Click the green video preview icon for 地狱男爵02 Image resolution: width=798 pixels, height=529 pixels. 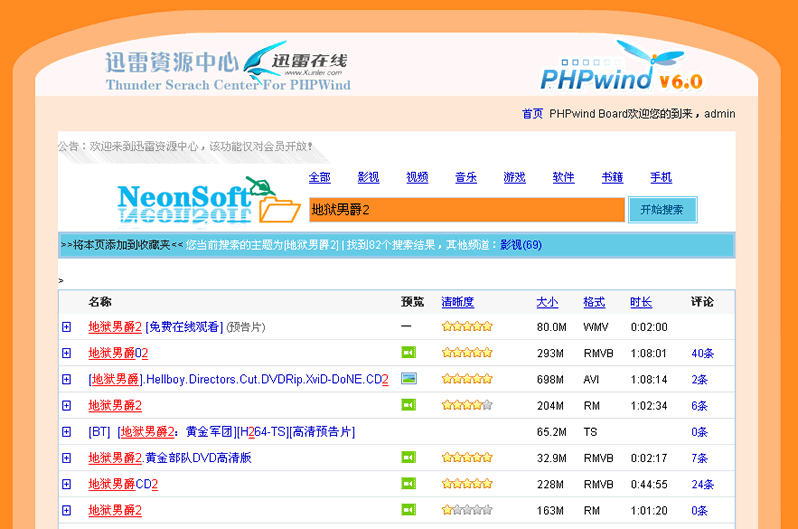tap(408, 353)
